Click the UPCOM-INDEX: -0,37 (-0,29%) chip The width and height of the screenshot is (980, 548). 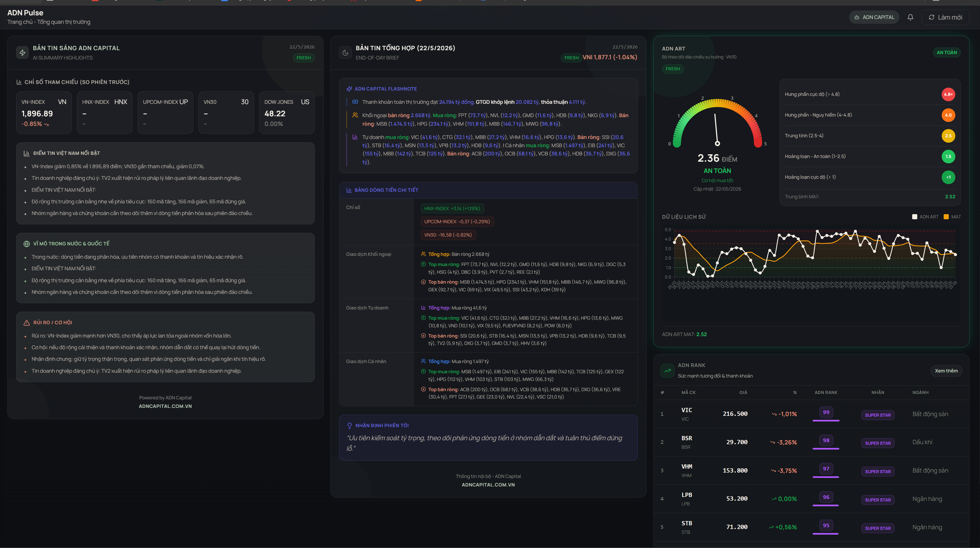tap(457, 222)
